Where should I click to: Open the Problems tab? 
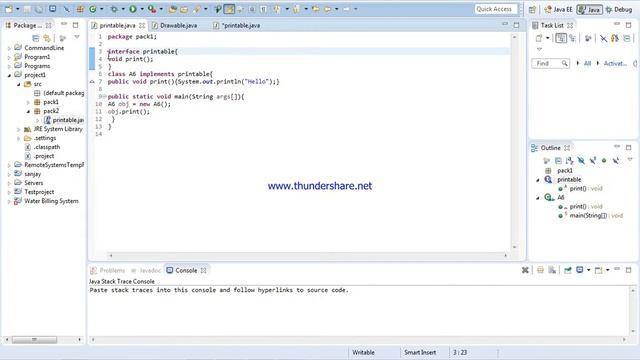tap(108, 270)
